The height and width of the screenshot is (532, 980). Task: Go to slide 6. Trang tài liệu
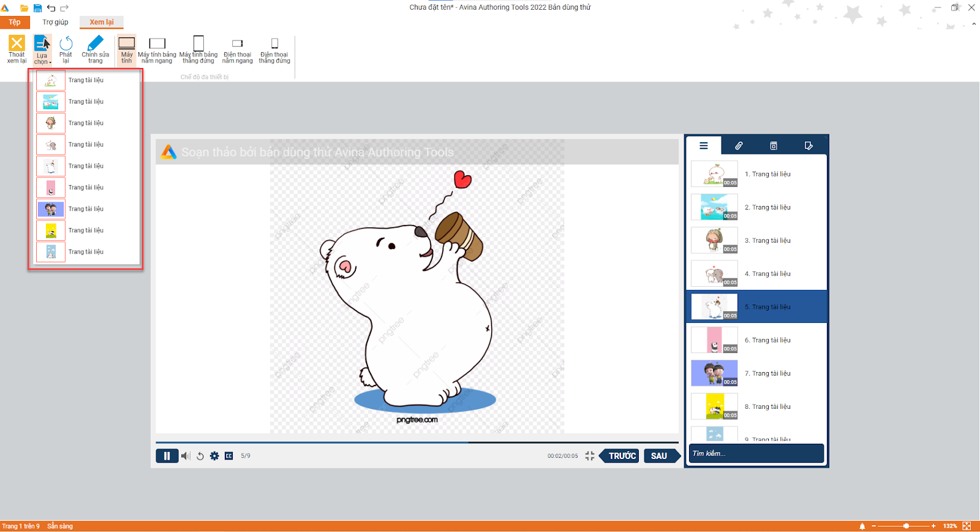coord(757,340)
